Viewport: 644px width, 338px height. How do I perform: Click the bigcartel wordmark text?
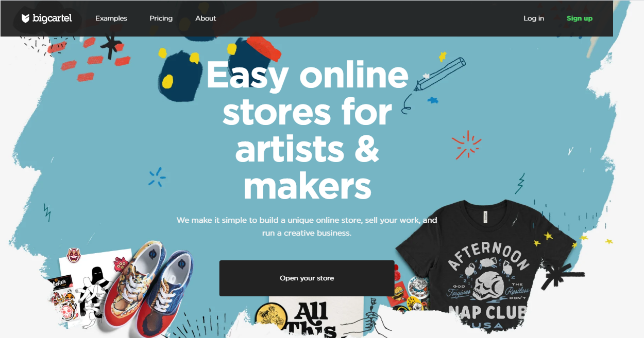[x=52, y=19]
